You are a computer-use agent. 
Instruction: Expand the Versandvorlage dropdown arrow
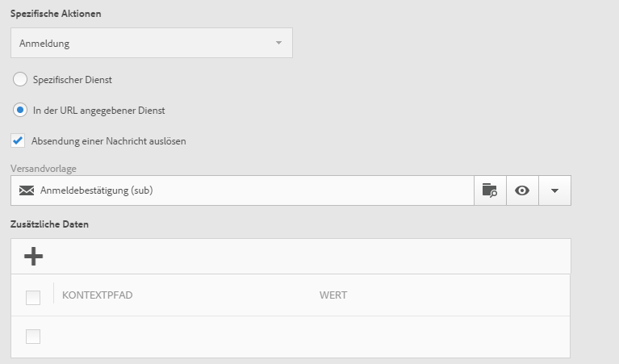tap(554, 190)
